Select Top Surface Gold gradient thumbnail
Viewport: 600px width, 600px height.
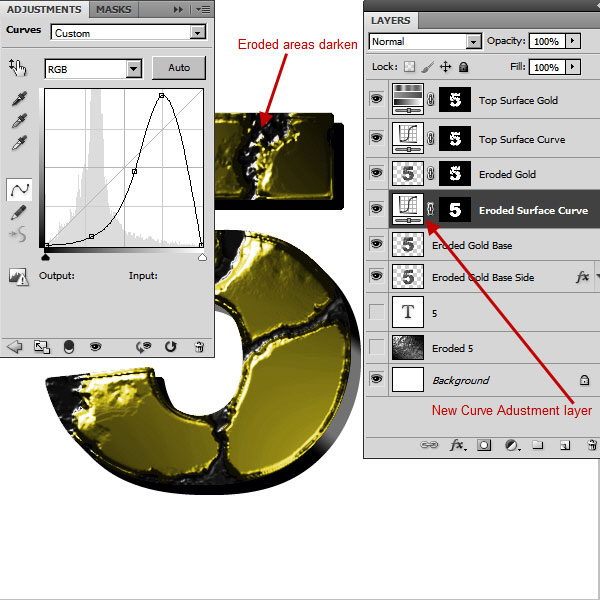pyautogui.click(x=408, y=99)
